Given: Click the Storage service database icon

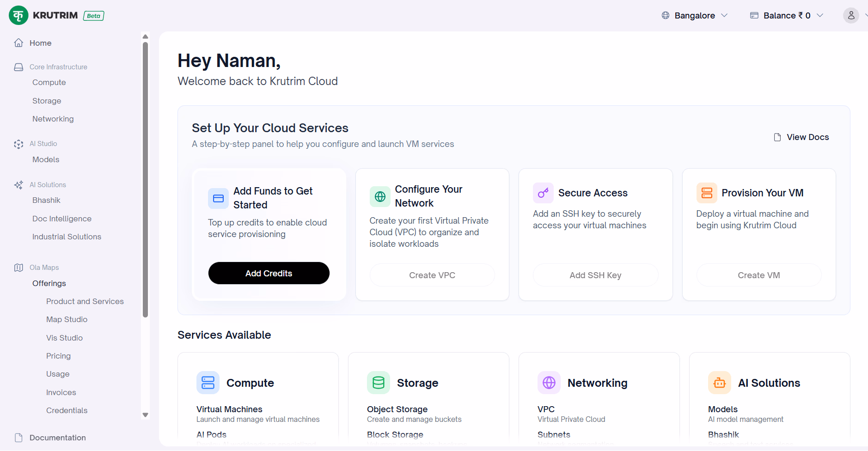Looking at the screenshot, I should 379,383.
